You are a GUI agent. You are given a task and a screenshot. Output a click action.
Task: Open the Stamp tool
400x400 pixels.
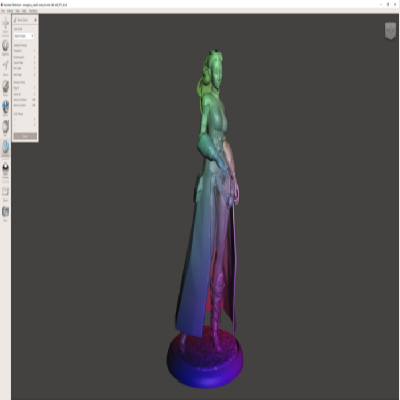click(5, 108)
